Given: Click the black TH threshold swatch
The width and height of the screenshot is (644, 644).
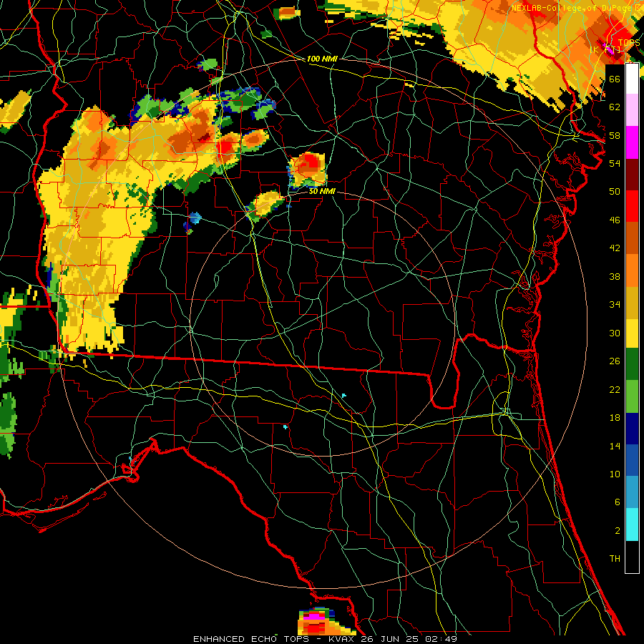Looking at the screenshot, I should (632, 557).
